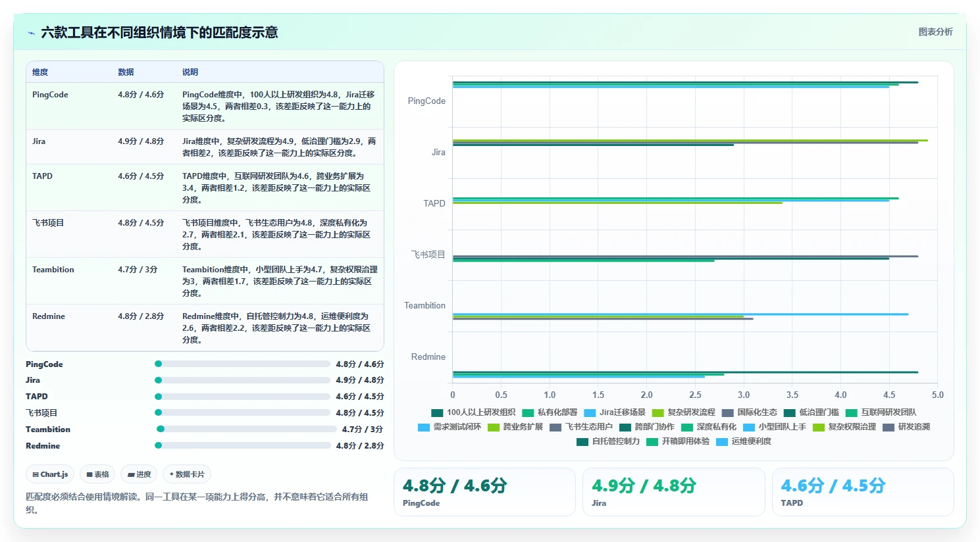Click the TAPD progress bar

tap(242, 397)
